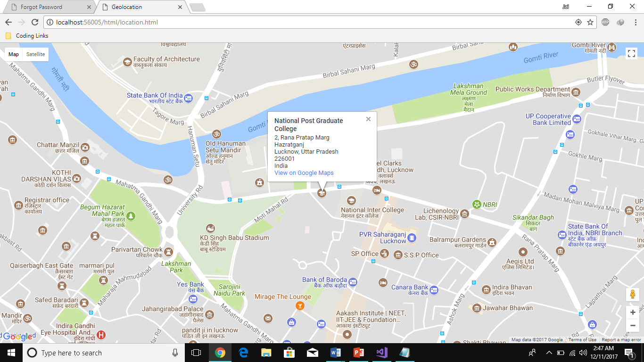Open Task View from the taskbar
Viewport: 644px width, 362px height.
tap(196, 353)
